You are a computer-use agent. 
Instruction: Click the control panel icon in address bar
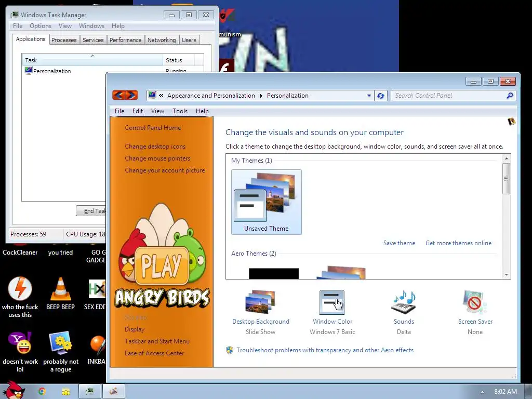point(152,96)
